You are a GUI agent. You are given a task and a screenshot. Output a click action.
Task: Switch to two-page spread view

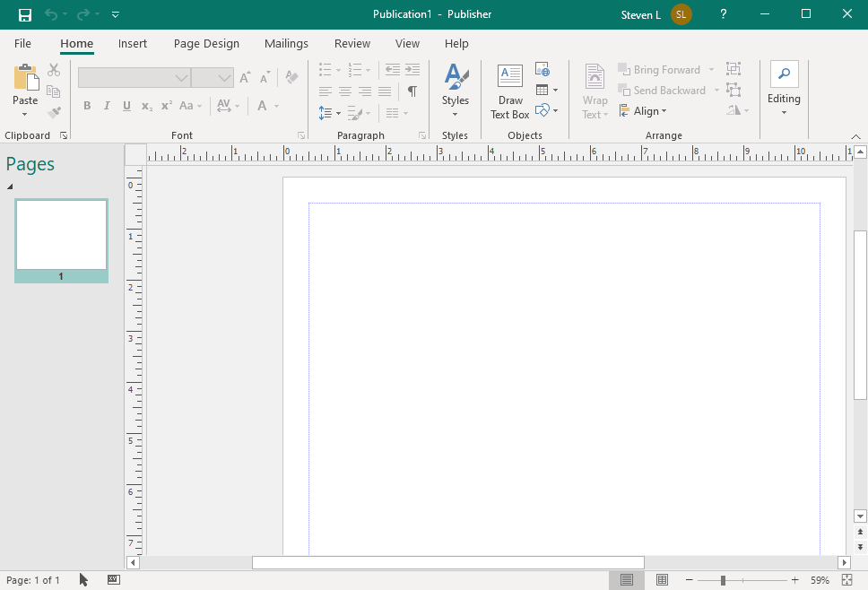tap(662, 580)
